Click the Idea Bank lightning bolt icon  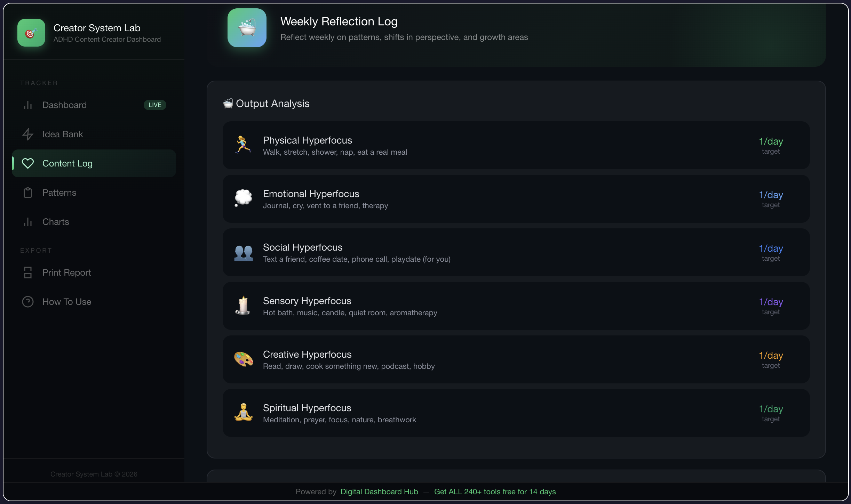[x=28, y=134]
